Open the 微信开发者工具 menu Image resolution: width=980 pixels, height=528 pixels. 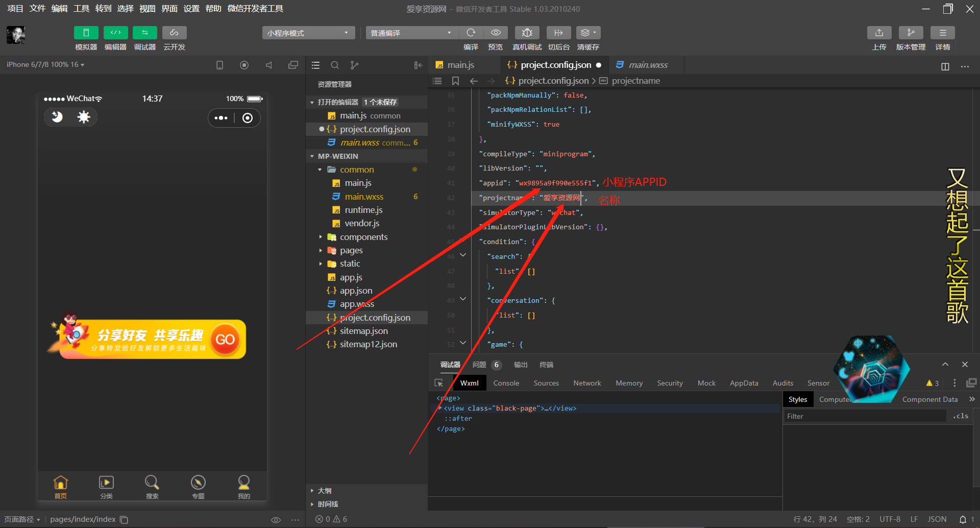coord(255,9)
